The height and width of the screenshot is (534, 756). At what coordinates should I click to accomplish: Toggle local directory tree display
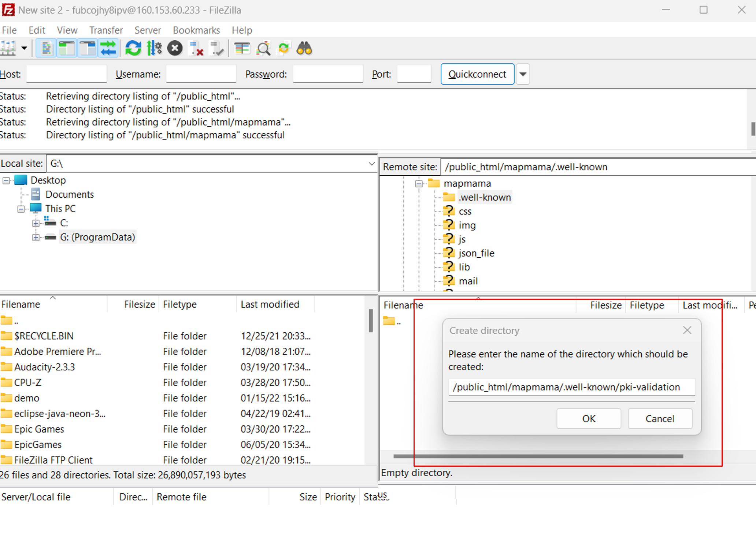click(67, 48)
